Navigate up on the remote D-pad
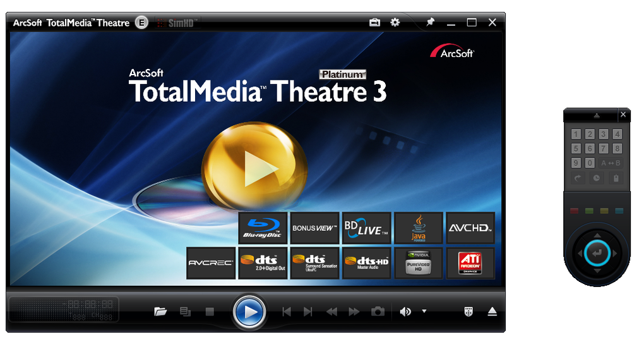644x349 pixels. tap(597, 236)
